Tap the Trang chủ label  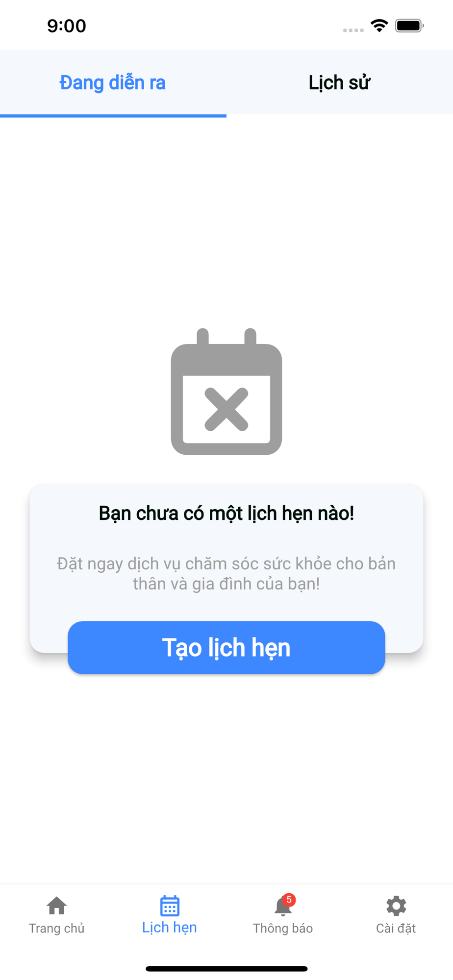pos(56,929)
